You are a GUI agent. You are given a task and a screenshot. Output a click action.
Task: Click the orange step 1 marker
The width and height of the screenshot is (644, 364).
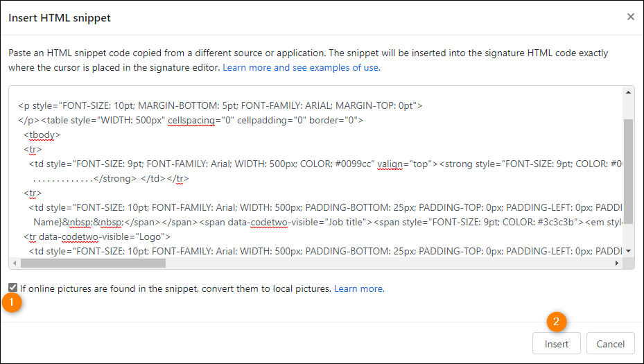point(12,302)
